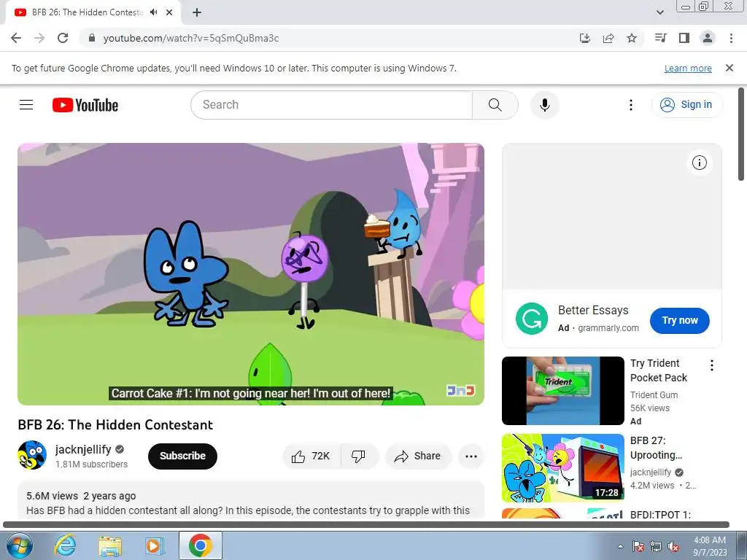
Task: Open Learn more link in update bar
Action: point(688,69)
